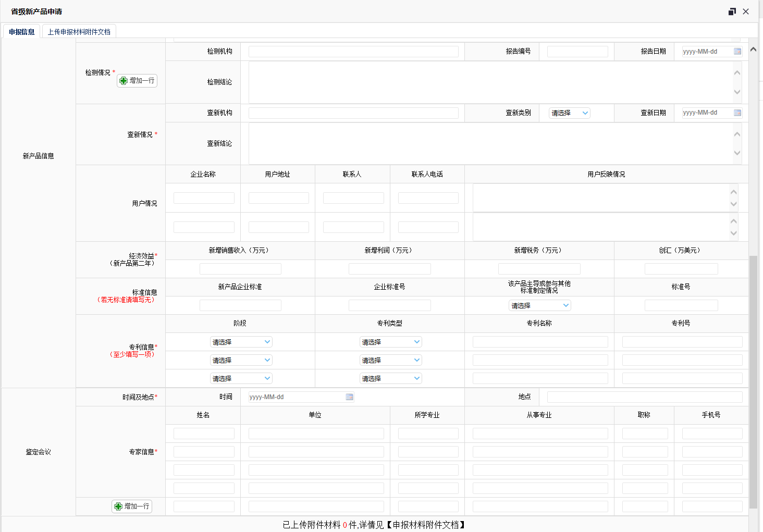The width and height of the screenshot is (763, 532).
Task: Focus 新增销售收入（万元） input
Action: (x=240, y=269)
